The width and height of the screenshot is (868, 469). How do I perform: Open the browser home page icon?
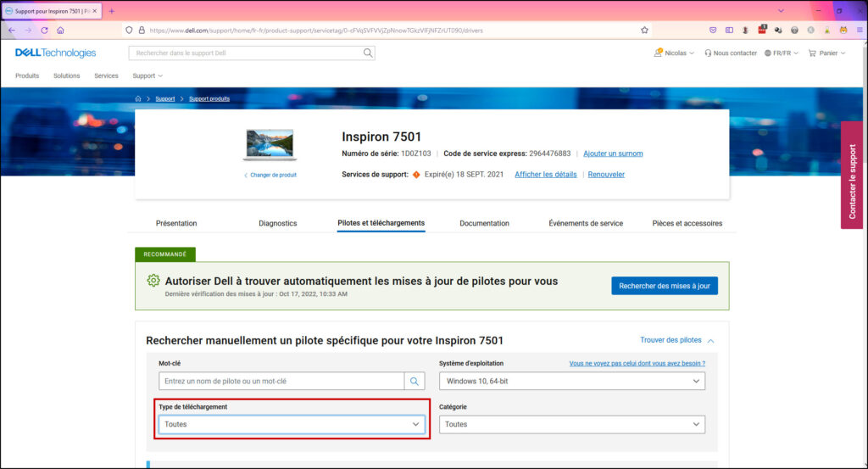click(60, 31)
